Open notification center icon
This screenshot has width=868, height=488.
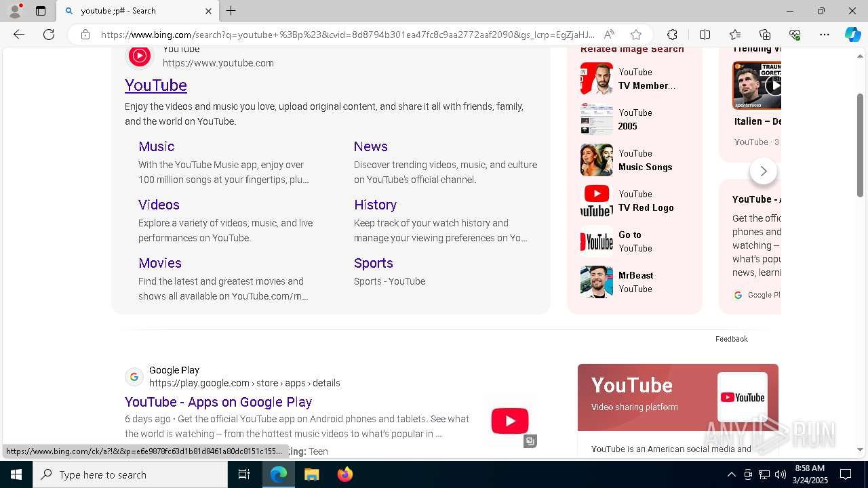click(x=846, y=474)
